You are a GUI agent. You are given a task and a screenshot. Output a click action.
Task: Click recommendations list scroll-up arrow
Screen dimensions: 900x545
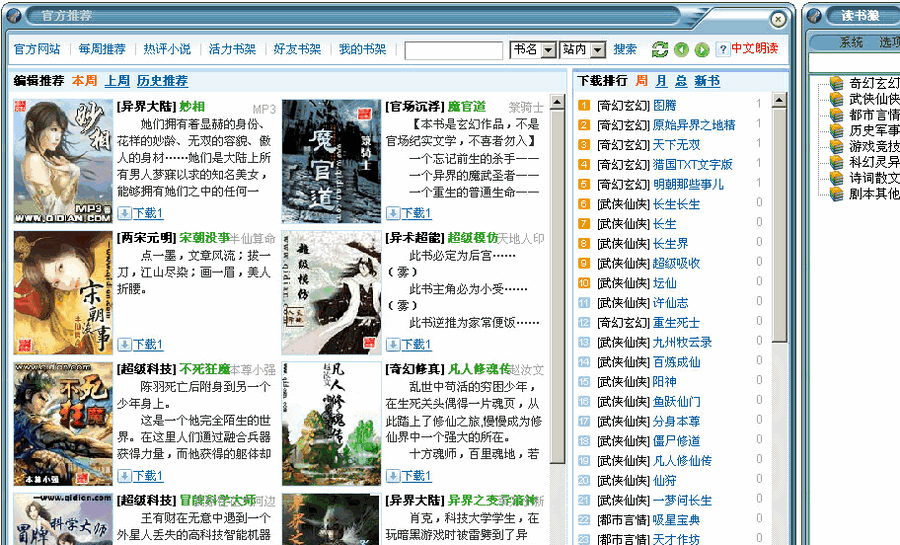[557, 102]
